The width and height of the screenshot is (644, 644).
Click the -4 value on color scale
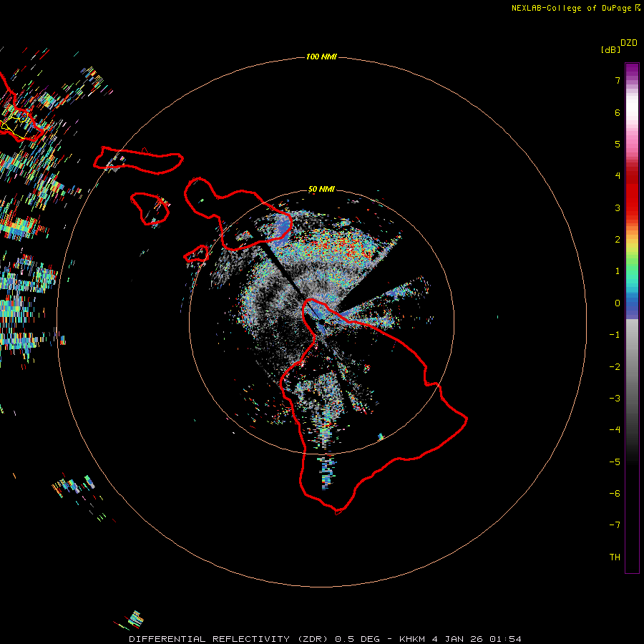click(x=615, y=429)
